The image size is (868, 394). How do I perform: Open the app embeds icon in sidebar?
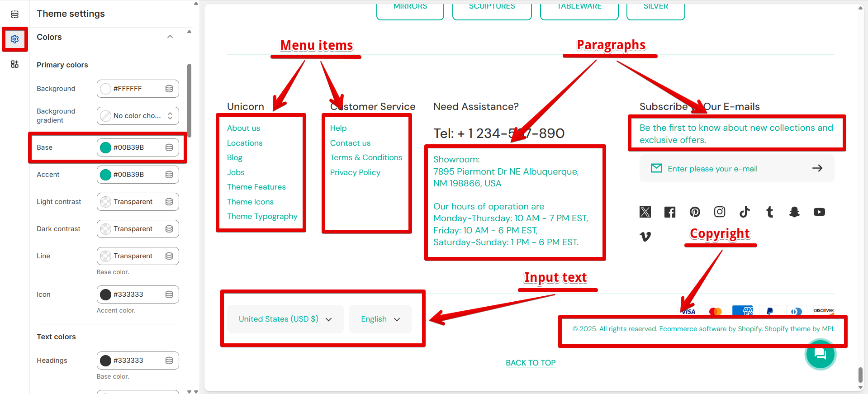pos(14,64)
